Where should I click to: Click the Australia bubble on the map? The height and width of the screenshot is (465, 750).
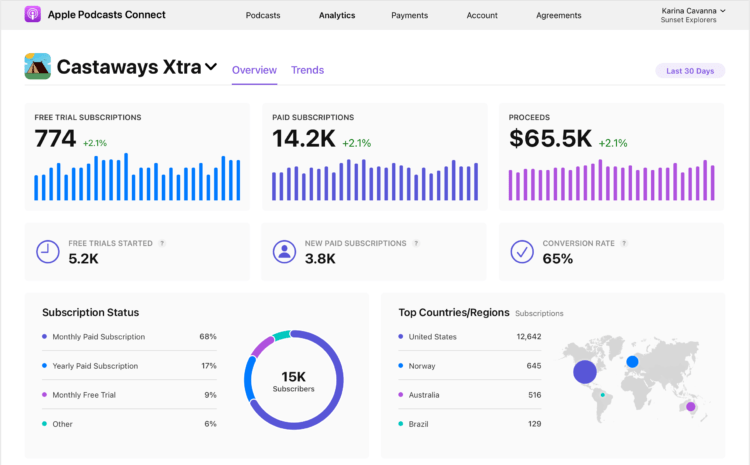click(x=691, y=407)
